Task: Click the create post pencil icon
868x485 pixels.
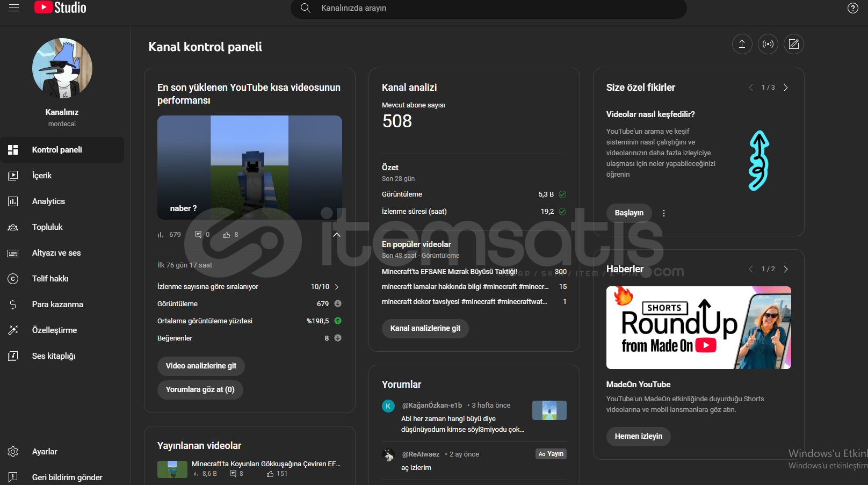Action: tap(794, 44)
